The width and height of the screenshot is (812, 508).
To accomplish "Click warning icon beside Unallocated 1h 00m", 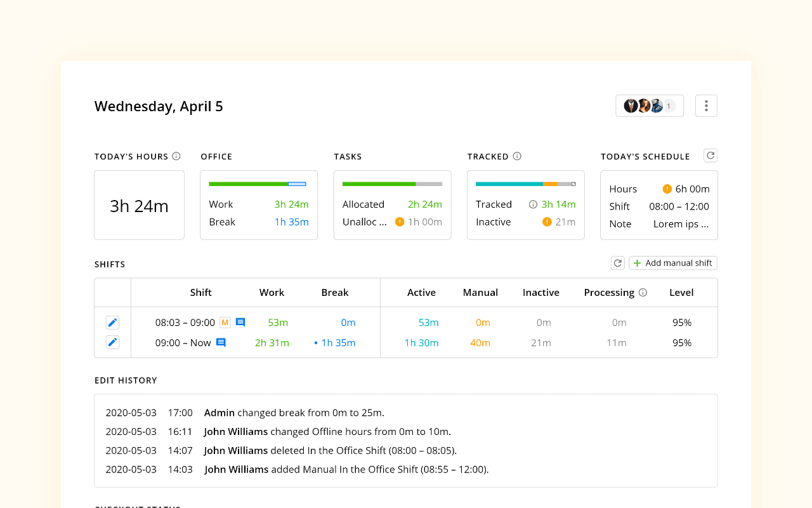I will (x=400, y=222).
